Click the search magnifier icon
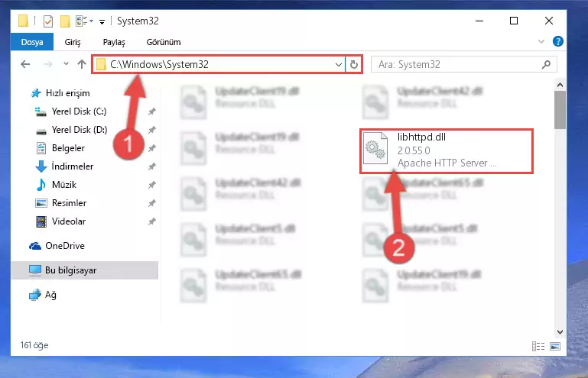The width and height of the screenshot is (588, 378). coord(547,64)
